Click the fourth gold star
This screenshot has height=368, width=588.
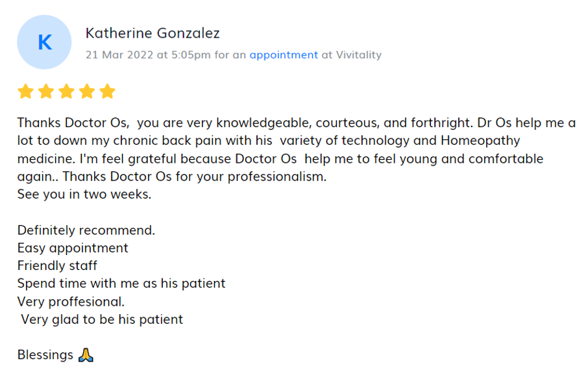tap(87, 91)
